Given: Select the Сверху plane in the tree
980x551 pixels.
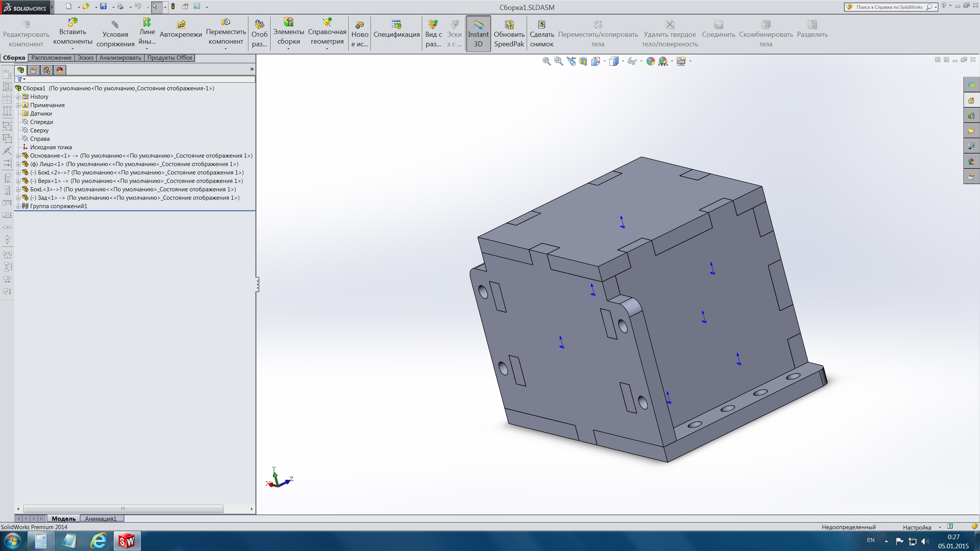Looking at the screenshot, I should (39, 130).
